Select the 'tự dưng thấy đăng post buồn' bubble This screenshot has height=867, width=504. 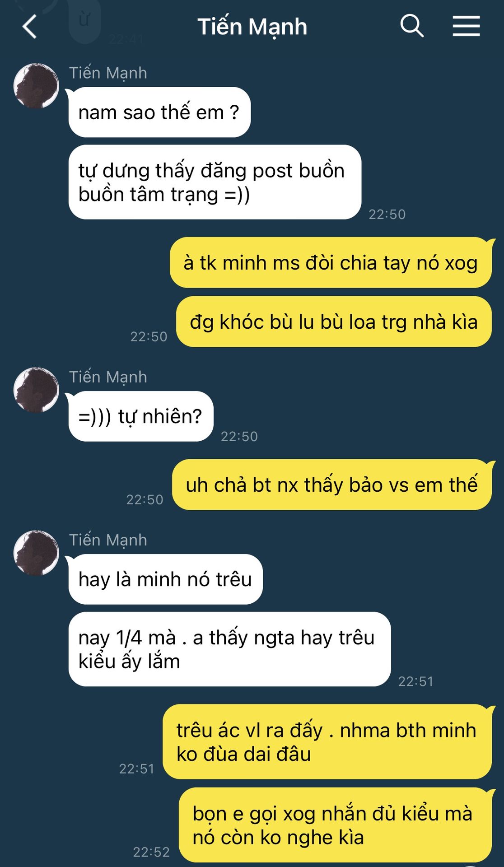coord(215,182)
